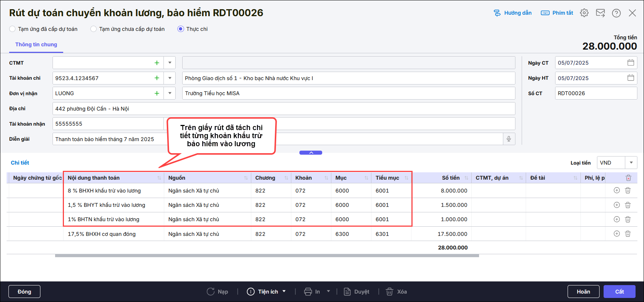
Task: Click green plus icon in Tài khoản chi
Action: [x=157, y=78]
